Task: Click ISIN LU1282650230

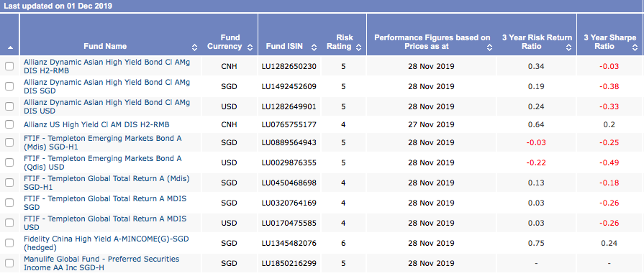Action: pos(289,66)
